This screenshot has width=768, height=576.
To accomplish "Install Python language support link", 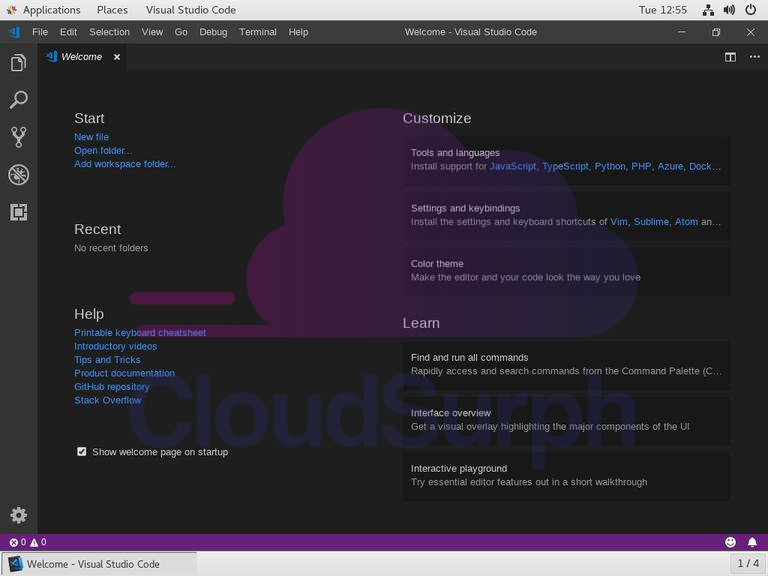I will click(x=610, y=166).
